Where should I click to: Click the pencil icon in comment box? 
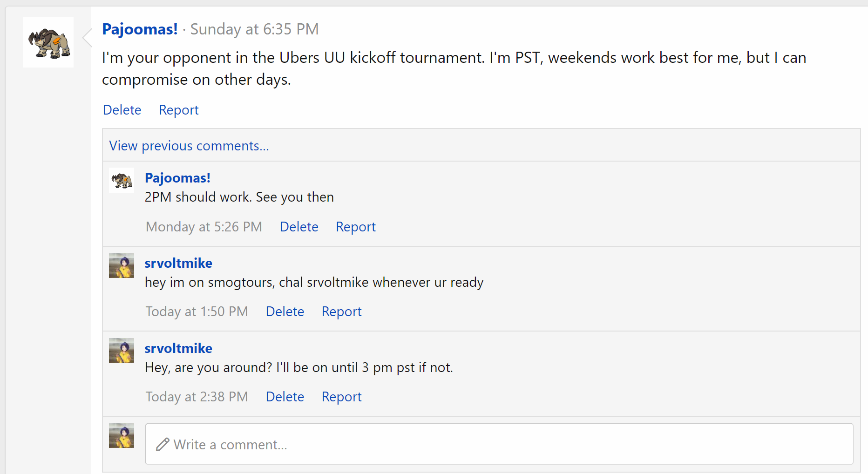163,444
